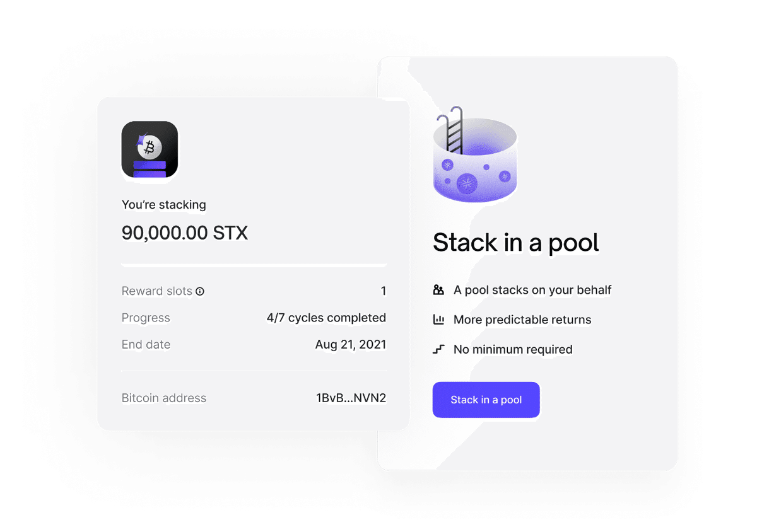This screenshot has width=757, height=532.
Task: Click the predictable returns chart icon
Action: pos(438,320)
